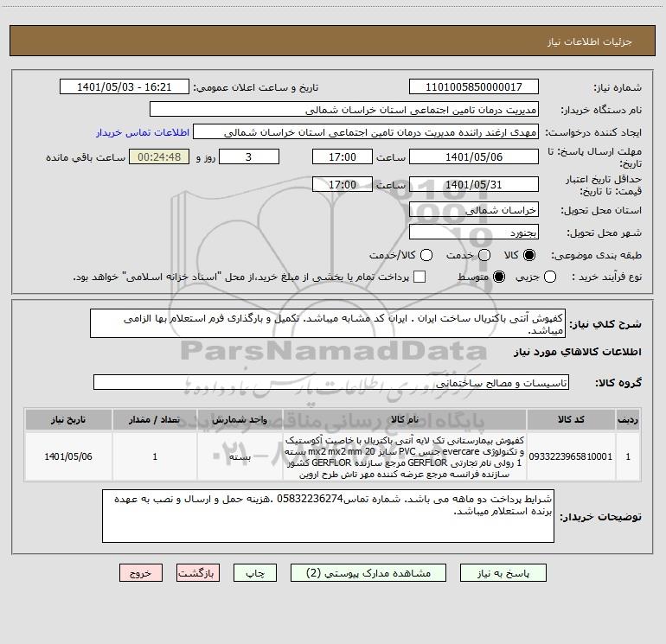Click the price validity time 17:00 field
The width and height of the screenshot is (666, 644).
pos(343,185)
